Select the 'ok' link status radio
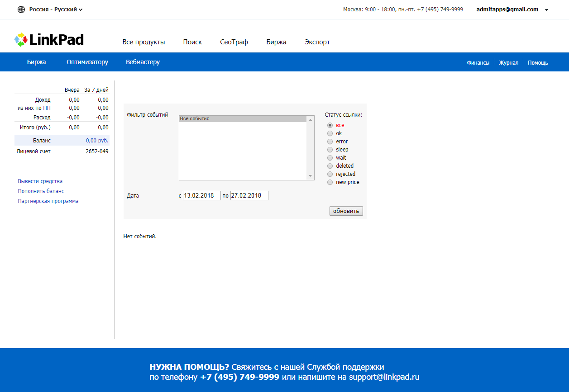The image size is (569, 392). click(x=330, y=133)
